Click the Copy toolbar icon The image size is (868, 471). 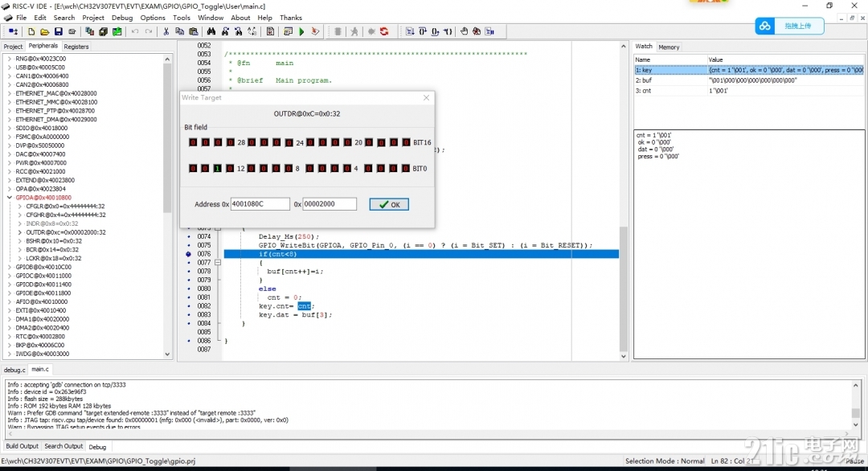[179, 31]
